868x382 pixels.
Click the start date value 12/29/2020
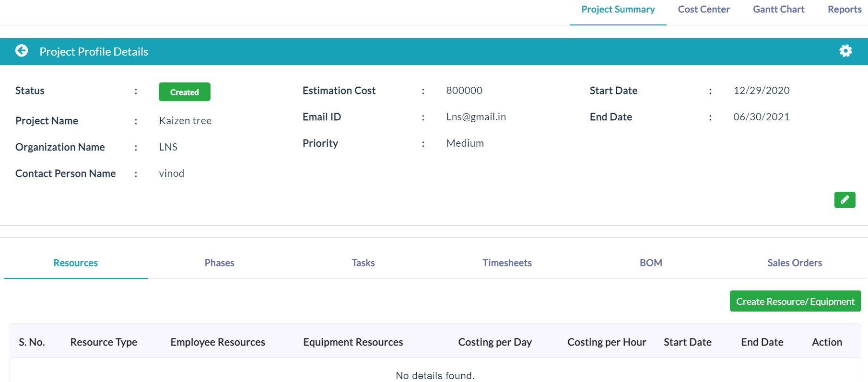point(762,91)
